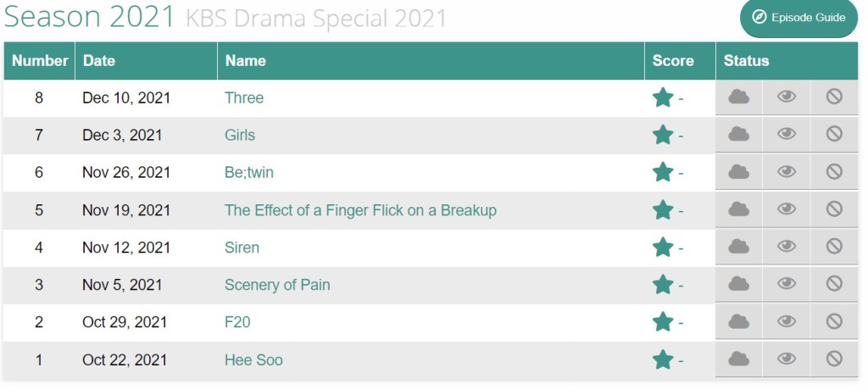The width and height of the screenshot is (868, 390).
Task: Click the skip icon for F20 episode
Action: pos(834,322)
